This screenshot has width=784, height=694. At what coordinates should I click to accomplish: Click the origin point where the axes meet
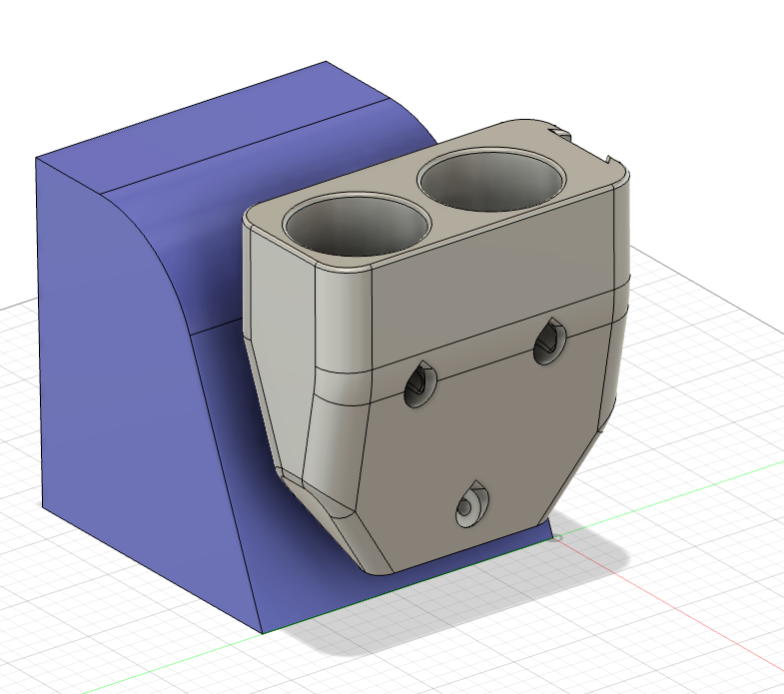point(558,538)
